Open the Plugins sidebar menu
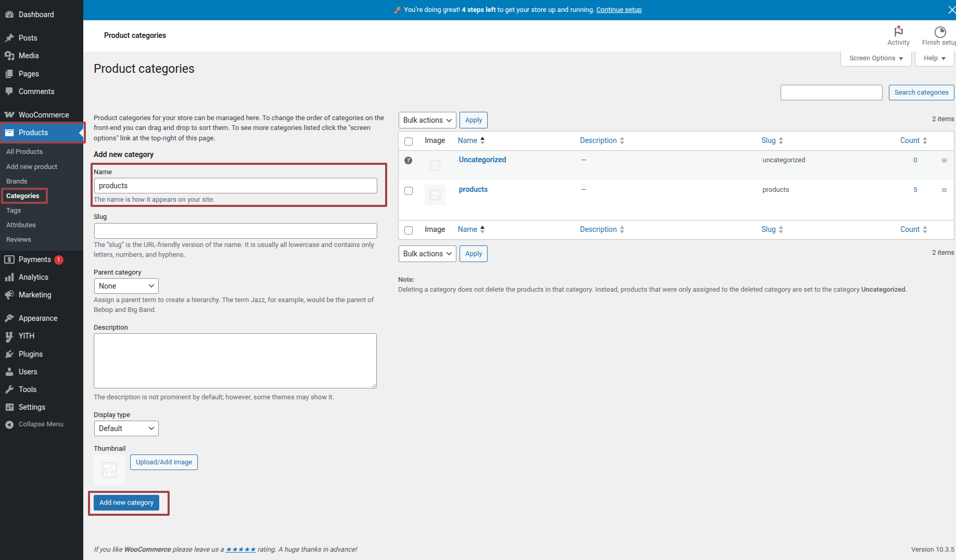The width and height of the screenshot is (956, 560). [31, 354]
